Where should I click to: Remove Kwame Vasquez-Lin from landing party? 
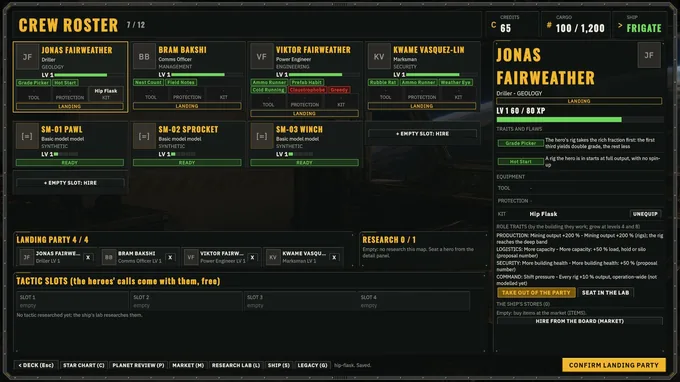point(334,258)
